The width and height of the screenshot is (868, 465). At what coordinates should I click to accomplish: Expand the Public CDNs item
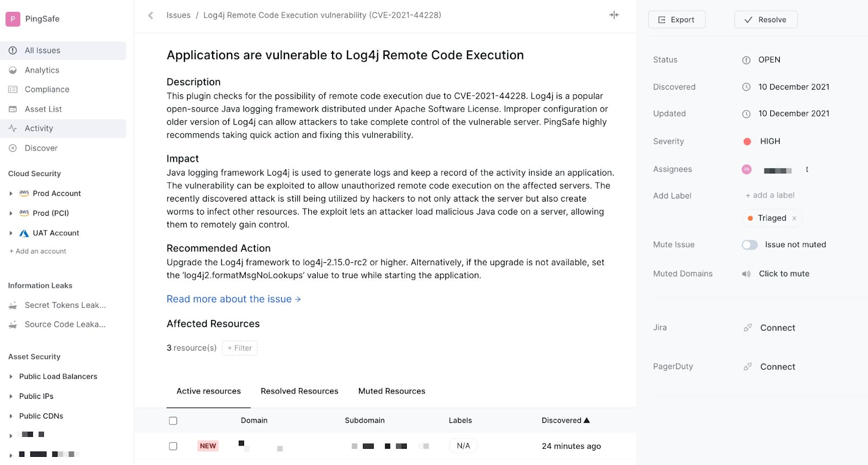tap(11, 416)
